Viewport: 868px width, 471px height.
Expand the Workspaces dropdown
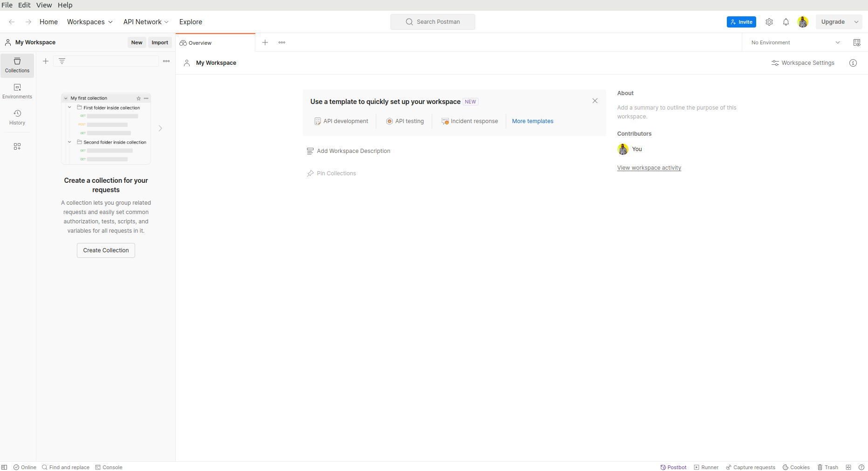tap(90, 22)
